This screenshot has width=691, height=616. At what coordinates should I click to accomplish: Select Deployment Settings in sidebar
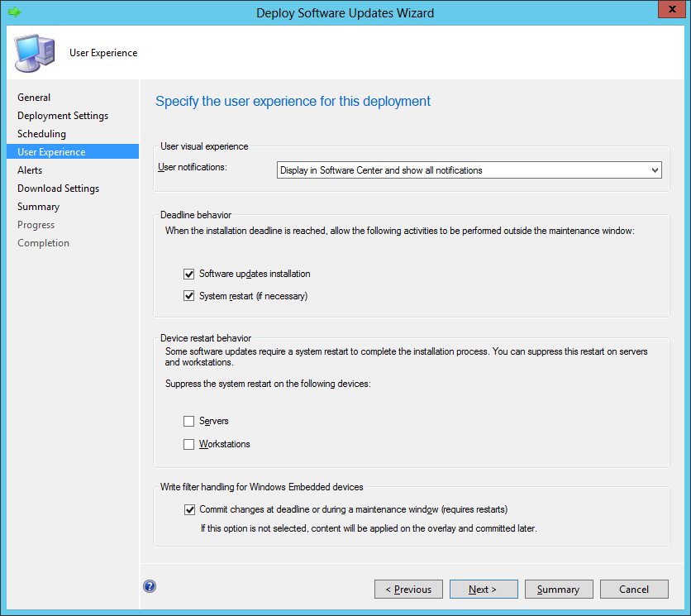click(63, 116)
